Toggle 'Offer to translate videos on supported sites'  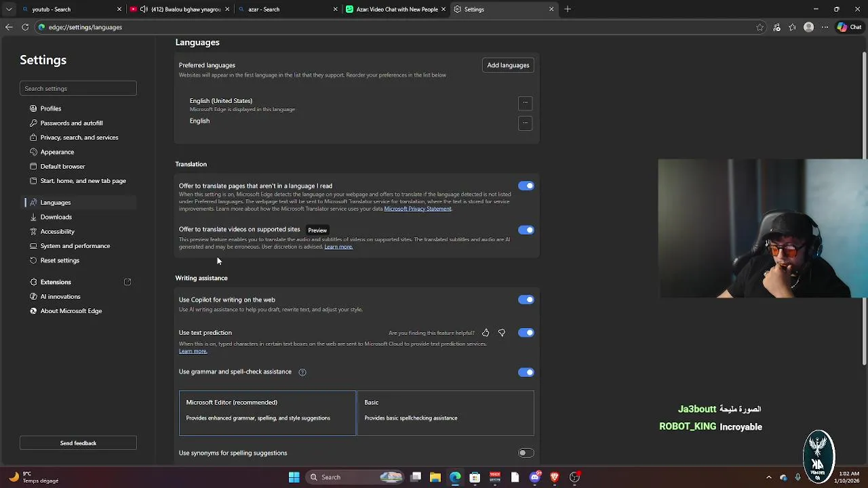(526, 230)
